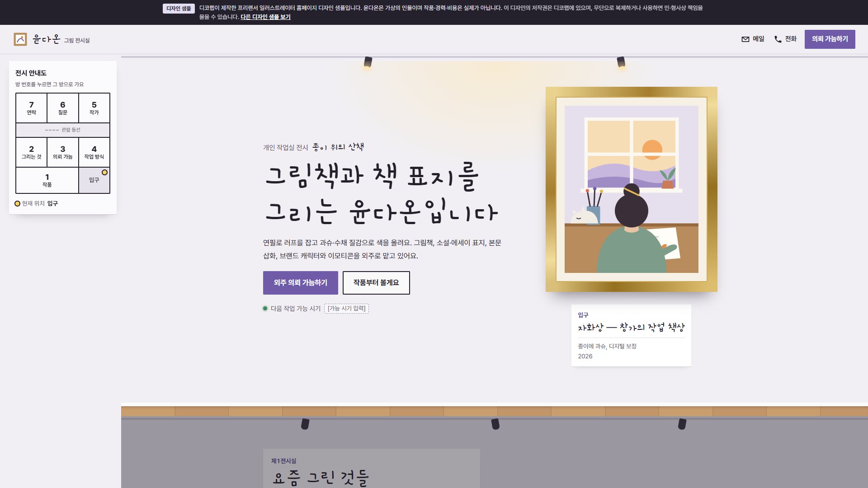This screenshot has width=868, height=488.
Task: Click the 윤다온 site name text
Action: (x=46, y=39)
